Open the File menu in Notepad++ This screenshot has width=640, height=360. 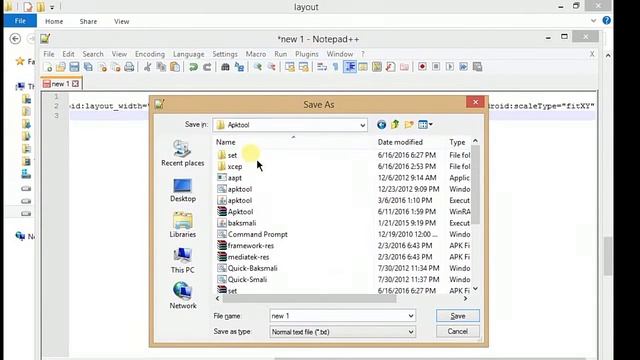coord(49,54)
